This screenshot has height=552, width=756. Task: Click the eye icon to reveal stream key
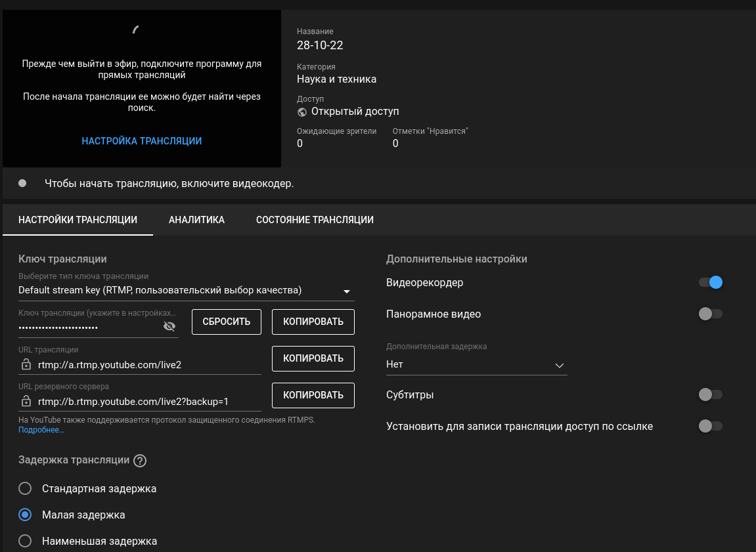click(x=169, y=326)
